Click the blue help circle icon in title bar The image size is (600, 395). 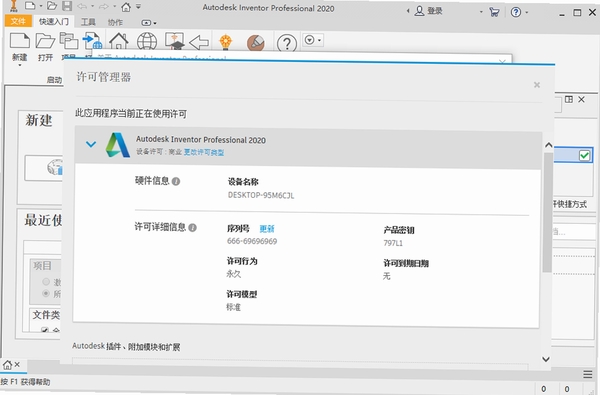pyautogui.click(x=515, y=12)
